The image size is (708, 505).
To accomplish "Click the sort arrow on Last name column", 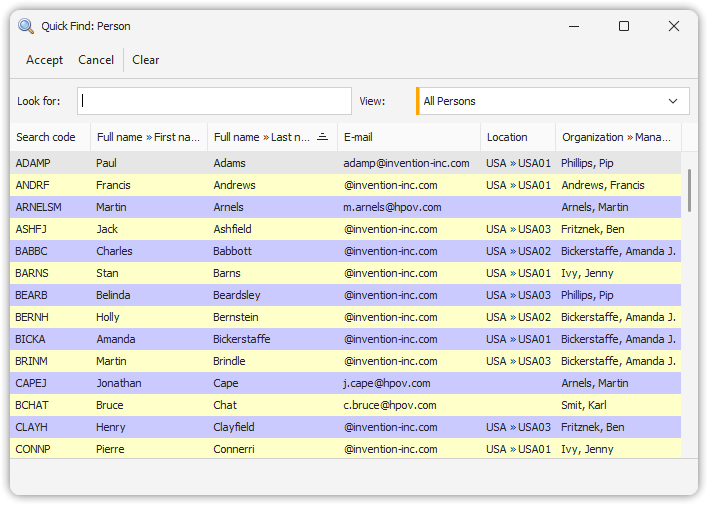I will click(x=322, y=137).
